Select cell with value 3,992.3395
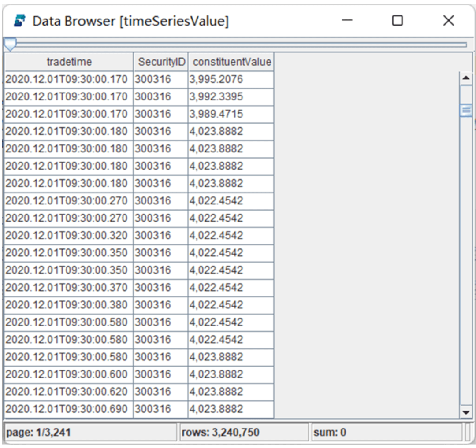476x448 pixels. click(231, 97)
